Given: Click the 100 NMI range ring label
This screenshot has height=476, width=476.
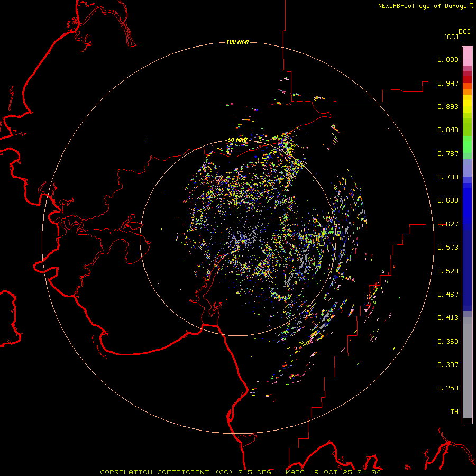Looking at the screenshot, I should 237,42.
